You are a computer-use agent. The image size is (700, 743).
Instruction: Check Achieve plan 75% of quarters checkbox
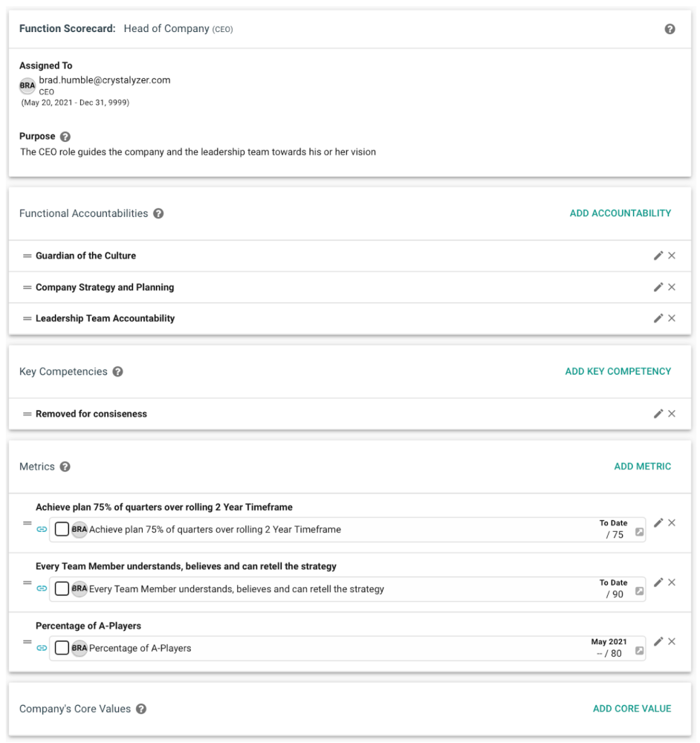pyautogui.click(x=62, y=529)
